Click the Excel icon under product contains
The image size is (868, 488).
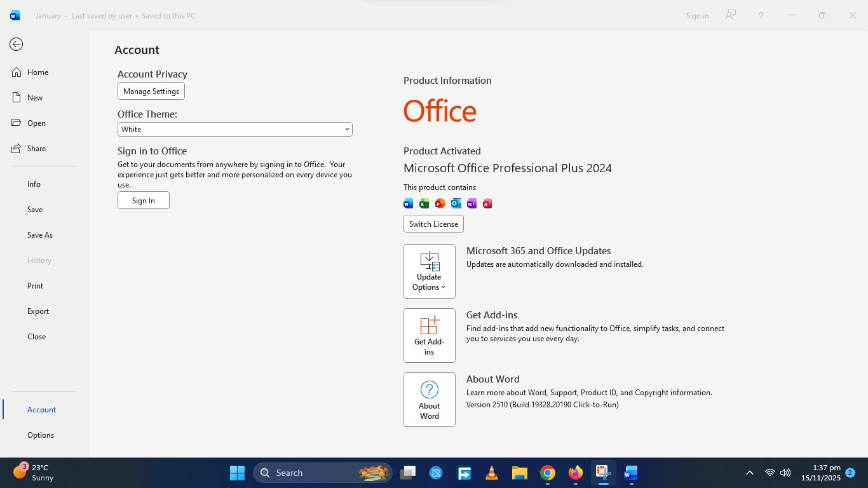coord(424,203)
